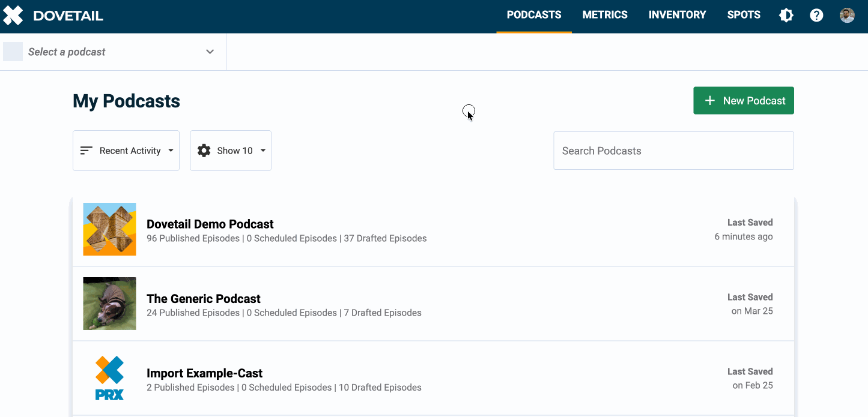This screenshot has width=868, height=417.
Task: Open the help question mark icon
Action: [x=816, y=16]
